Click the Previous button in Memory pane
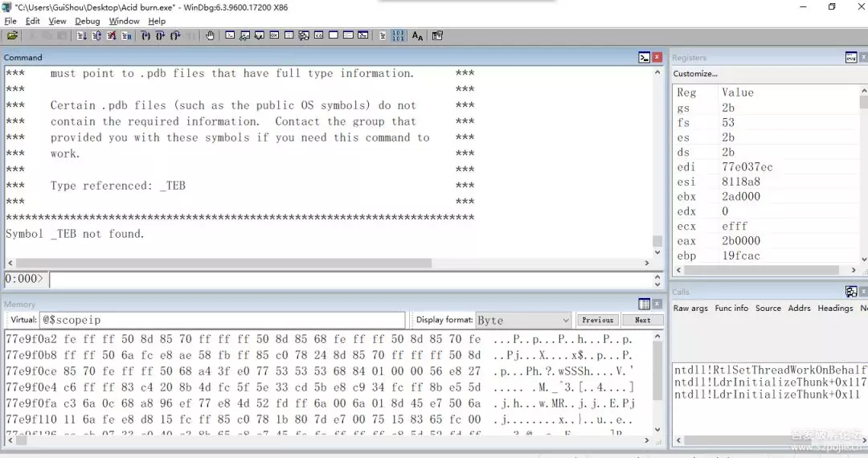 point(598,321)
